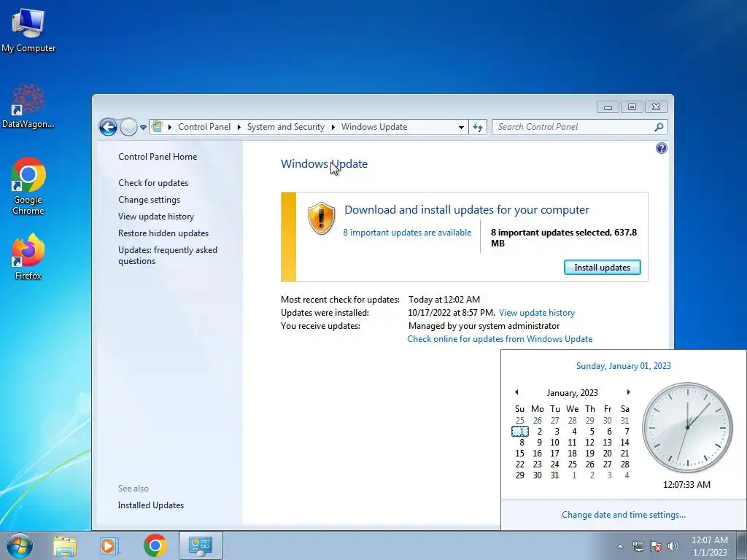The height and width of the screenshot is (560, 747).
Task: Select December 25 in the calendar
Action: click(519, 421)
